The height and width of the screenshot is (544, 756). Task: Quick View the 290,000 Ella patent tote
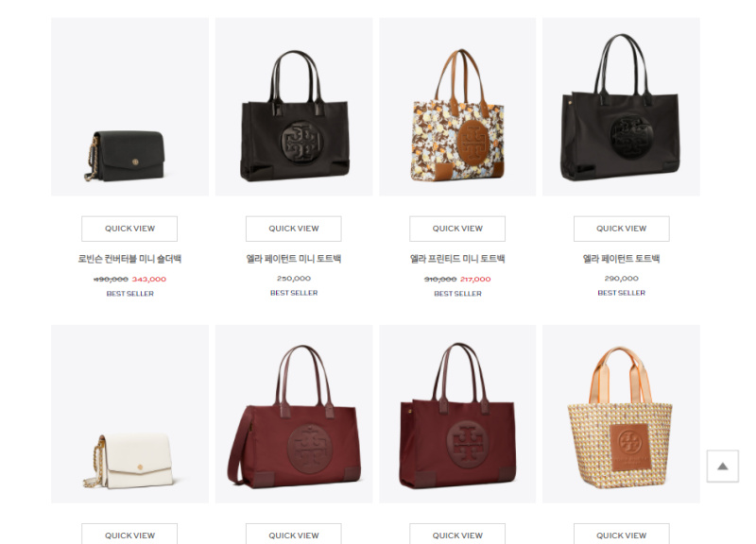[622, 229]
